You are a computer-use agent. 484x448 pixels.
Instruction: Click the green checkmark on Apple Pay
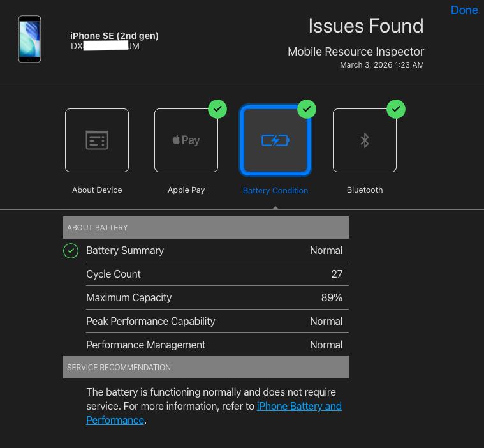pos(217,109)
